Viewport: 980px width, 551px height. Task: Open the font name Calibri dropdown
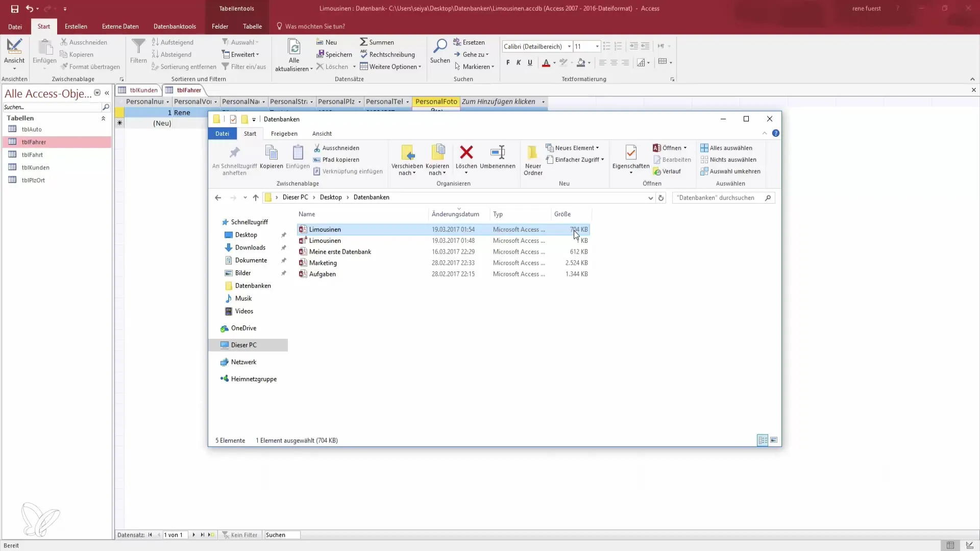click(569, 46)
